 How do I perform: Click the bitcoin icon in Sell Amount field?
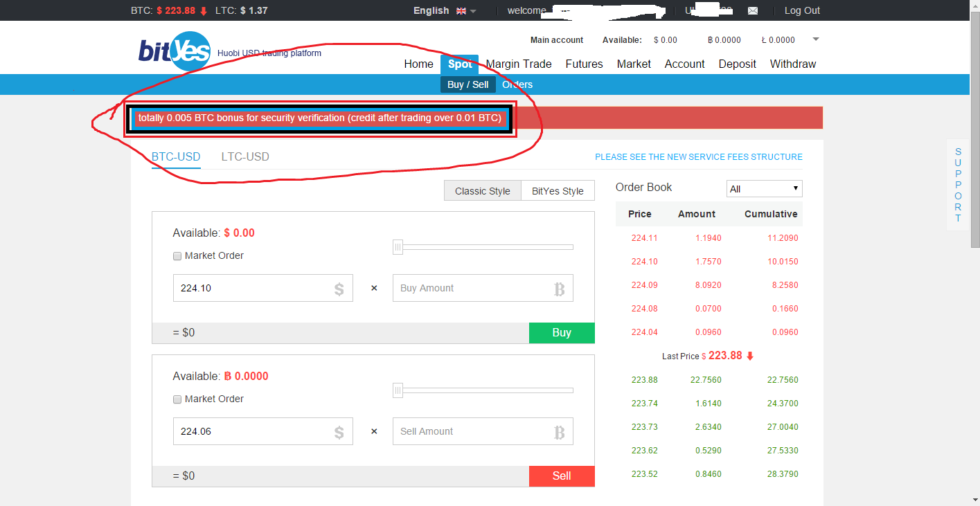559,432
